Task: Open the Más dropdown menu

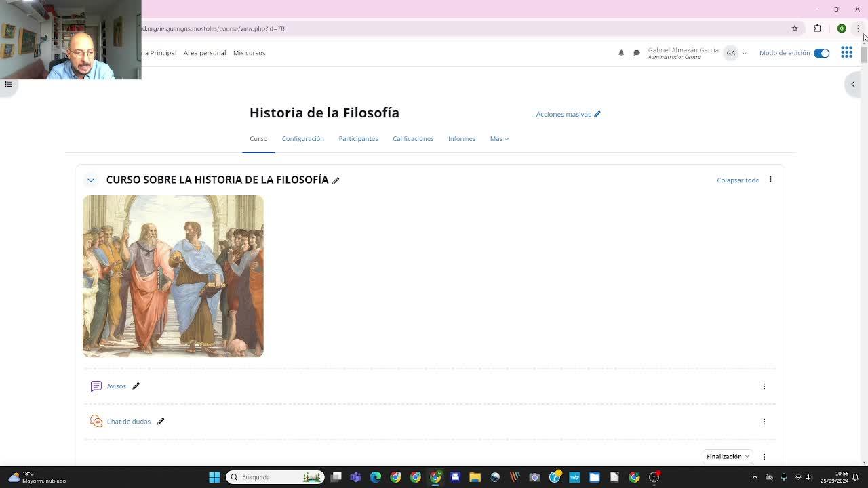Action: click(499, 138)
